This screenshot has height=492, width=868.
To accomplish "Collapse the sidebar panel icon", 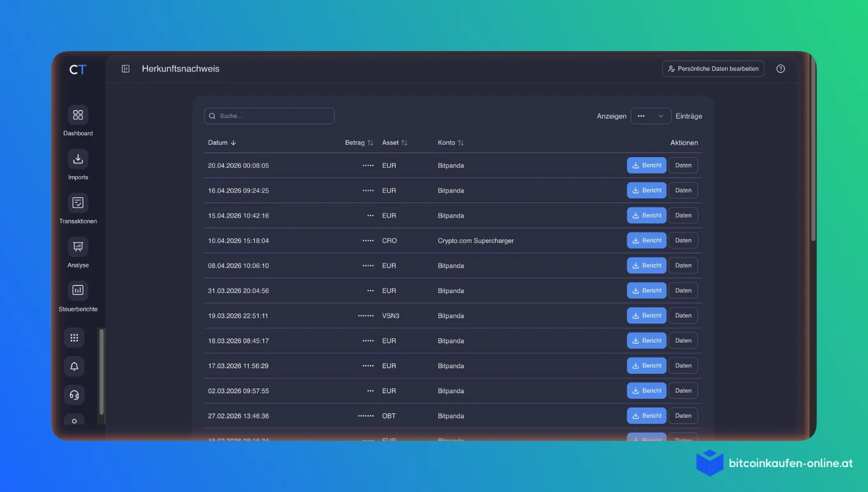I will coord(126,69).
